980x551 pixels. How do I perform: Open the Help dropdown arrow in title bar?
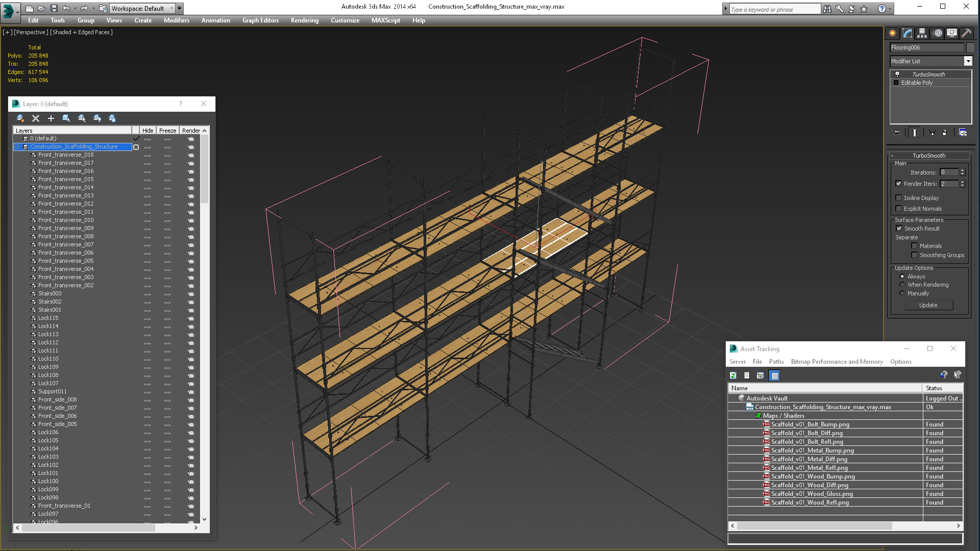click(890, 9)
